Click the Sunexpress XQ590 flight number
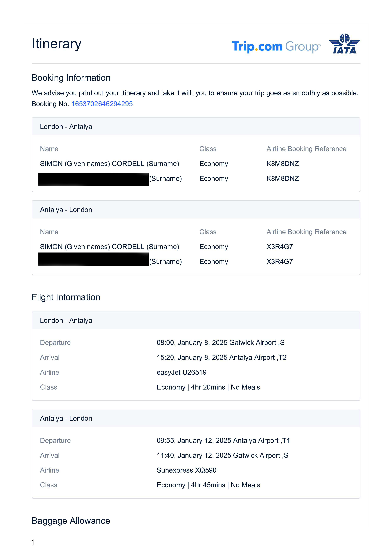392x555 pixels. click(x=186, y=470)
